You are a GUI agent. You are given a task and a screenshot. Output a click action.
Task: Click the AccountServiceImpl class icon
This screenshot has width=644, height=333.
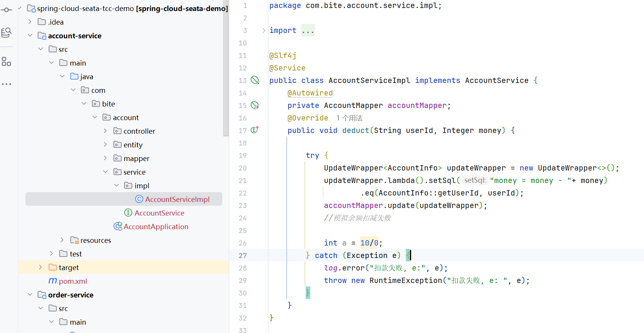click(139, 199)
